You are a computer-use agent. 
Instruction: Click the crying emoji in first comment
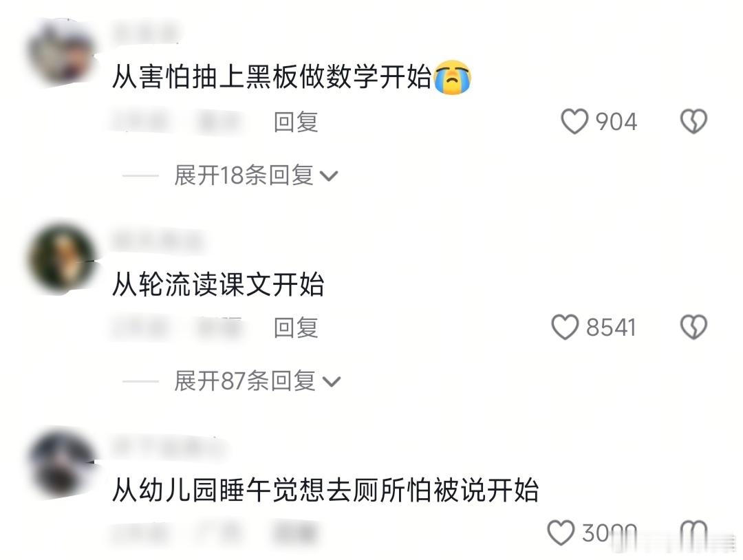453,77
